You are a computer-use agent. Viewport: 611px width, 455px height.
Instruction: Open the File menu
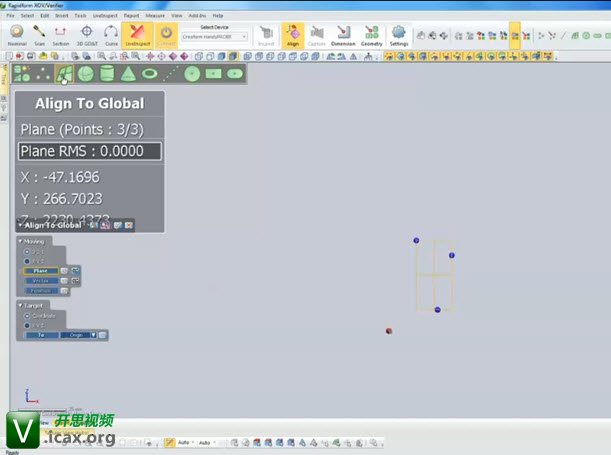pyautogui.click(x=11, y=16)
